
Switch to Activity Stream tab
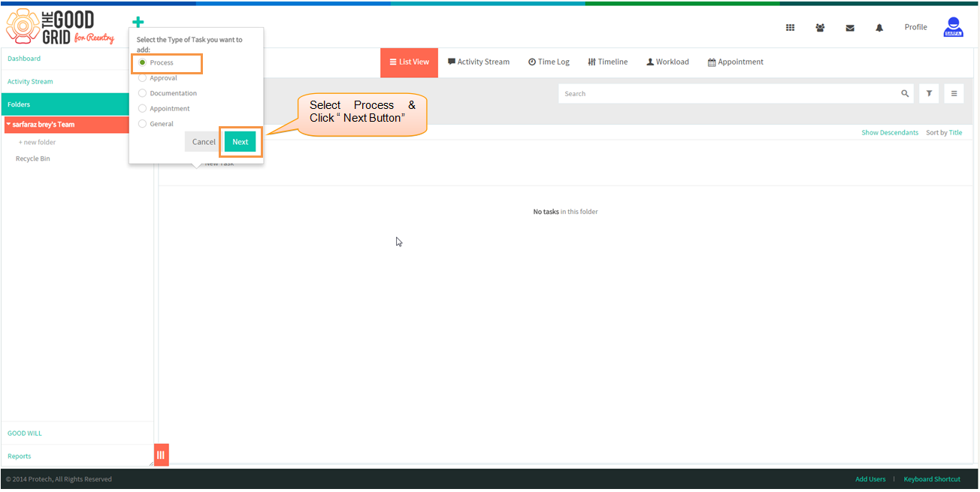[479, 62]
